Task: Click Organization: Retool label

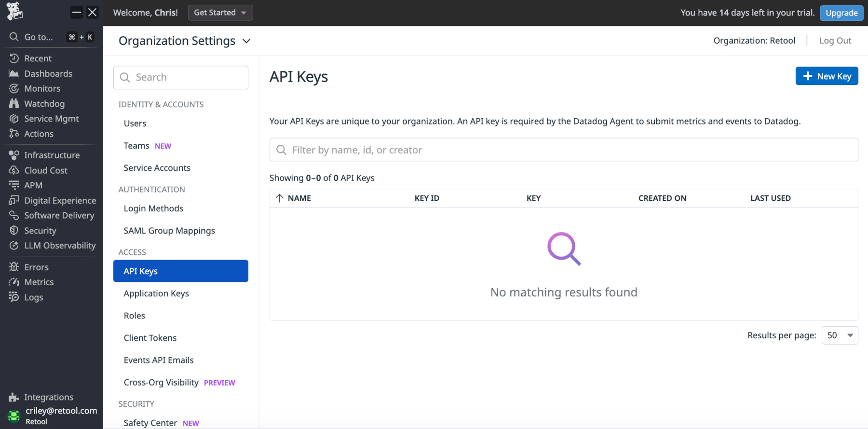Action: pos(754,41)
